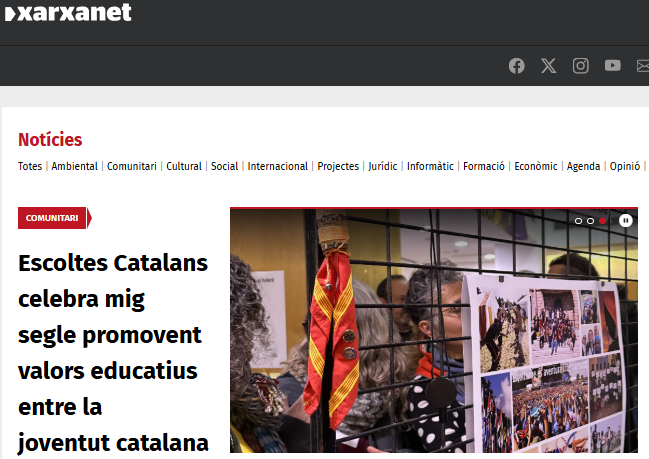Open the email envelope icon

(x=643, y=66)
